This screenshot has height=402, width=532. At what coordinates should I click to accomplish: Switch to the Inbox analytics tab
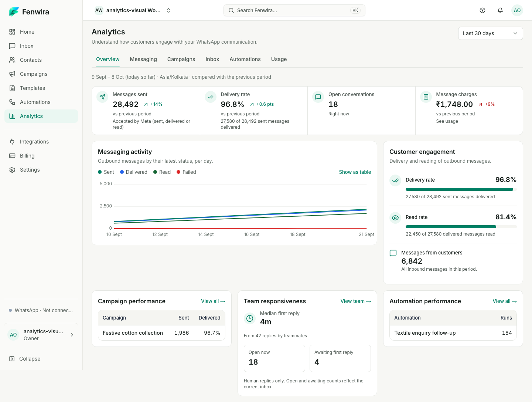pos(212,59)
